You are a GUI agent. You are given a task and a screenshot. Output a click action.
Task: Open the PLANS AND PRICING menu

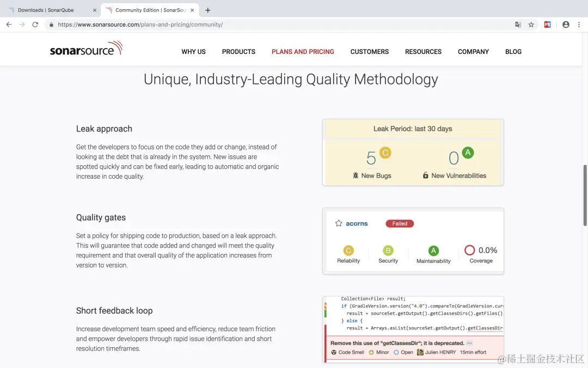[x=303, y=52]
